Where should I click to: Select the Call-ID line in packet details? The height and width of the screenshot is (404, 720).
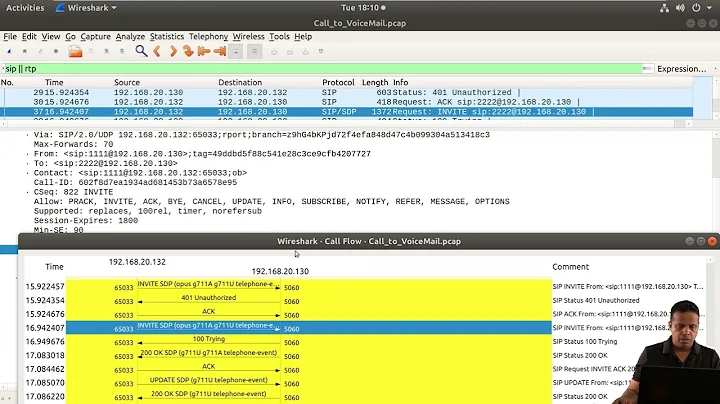click(135, 183)
